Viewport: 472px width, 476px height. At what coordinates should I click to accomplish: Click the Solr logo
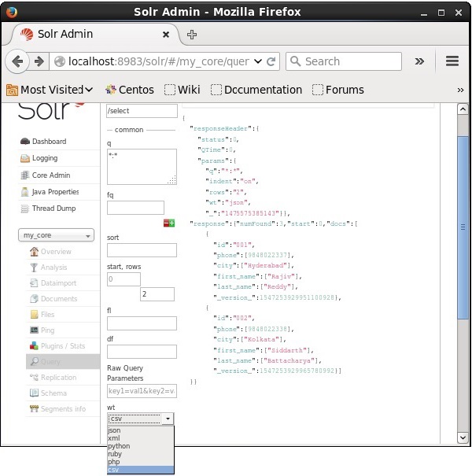50,111
